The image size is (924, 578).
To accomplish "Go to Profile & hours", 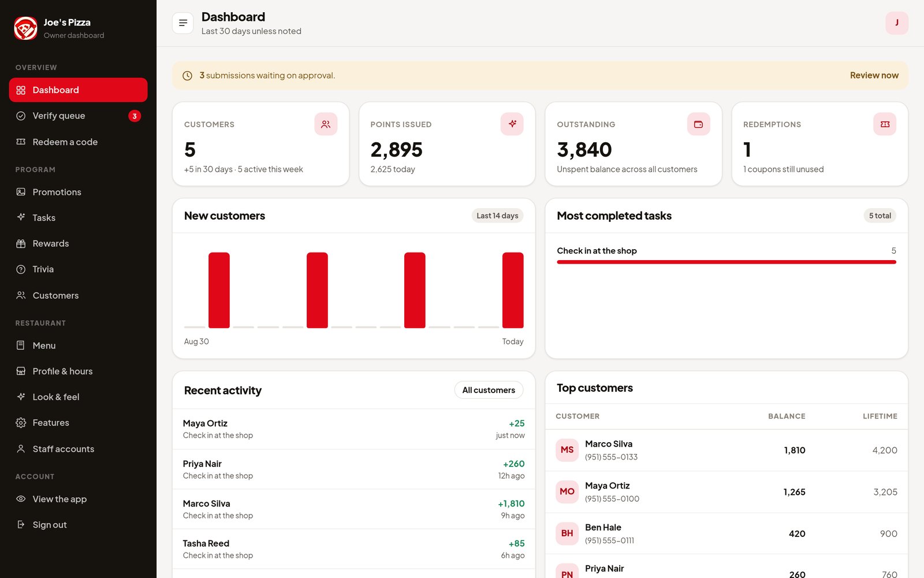I will point(78,371).
